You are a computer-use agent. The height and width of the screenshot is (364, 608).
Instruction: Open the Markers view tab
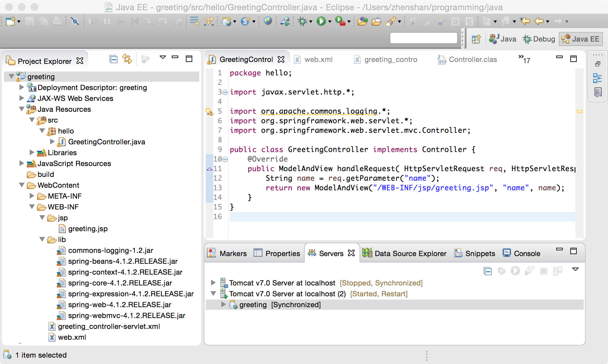click(x=227, y=253)
